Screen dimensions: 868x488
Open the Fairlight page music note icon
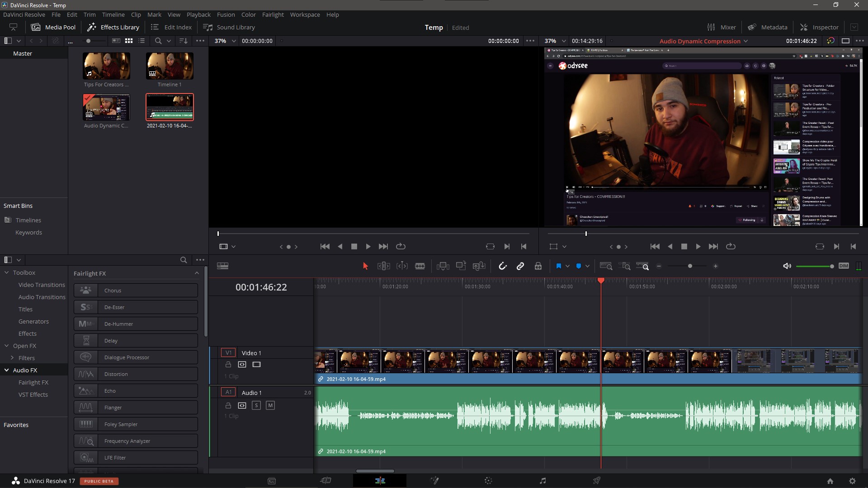point(542,481)
